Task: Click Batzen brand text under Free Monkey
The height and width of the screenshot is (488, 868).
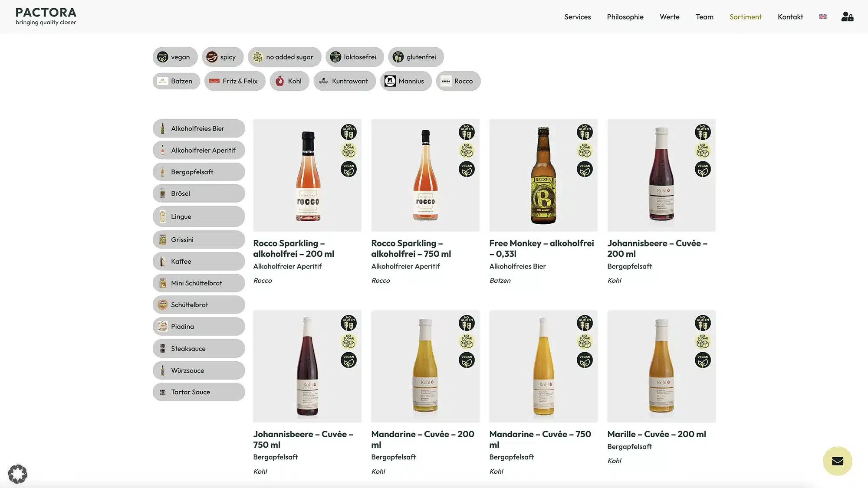Action: [x=500, y=281]
